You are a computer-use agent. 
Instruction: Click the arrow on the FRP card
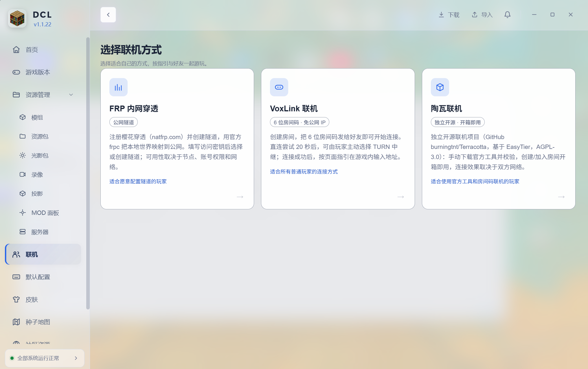click(240, 197)
